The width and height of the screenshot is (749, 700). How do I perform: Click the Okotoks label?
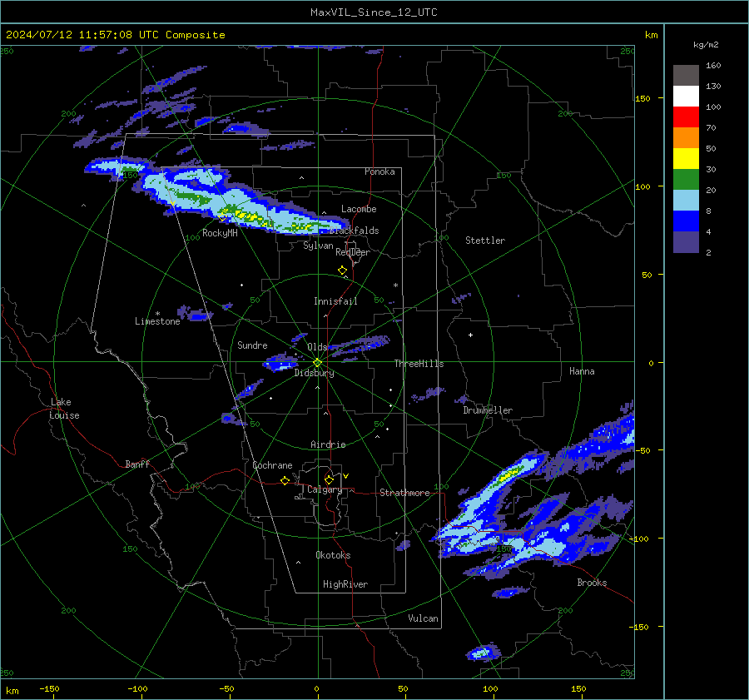333,555
